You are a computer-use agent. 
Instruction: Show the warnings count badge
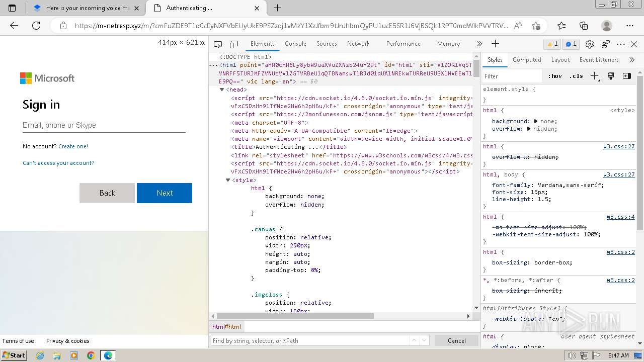[552, 44]
